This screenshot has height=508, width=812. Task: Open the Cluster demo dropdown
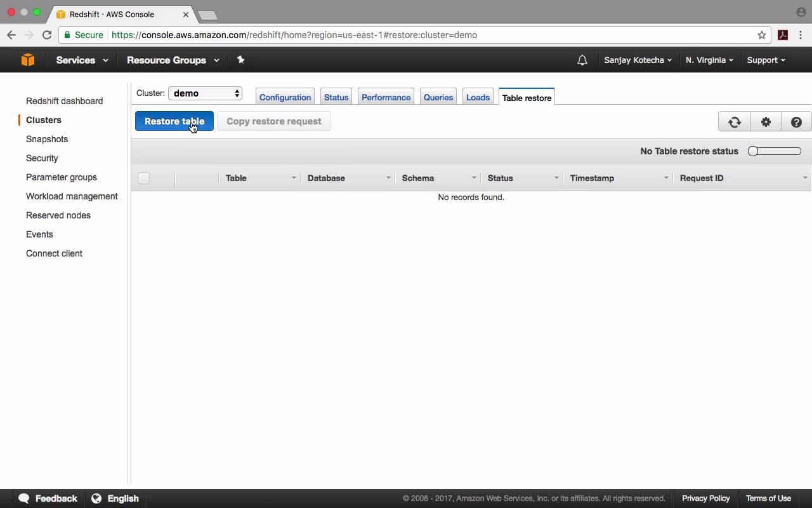pos(205,93)
